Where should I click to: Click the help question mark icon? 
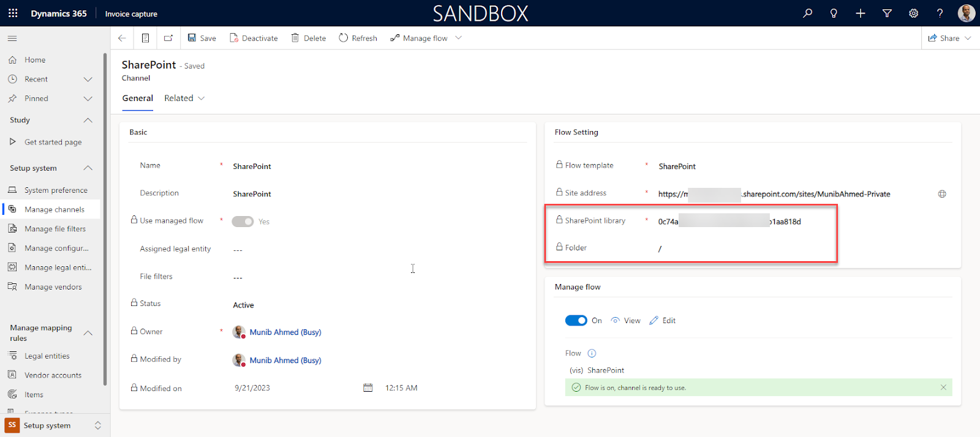[940, 13]
